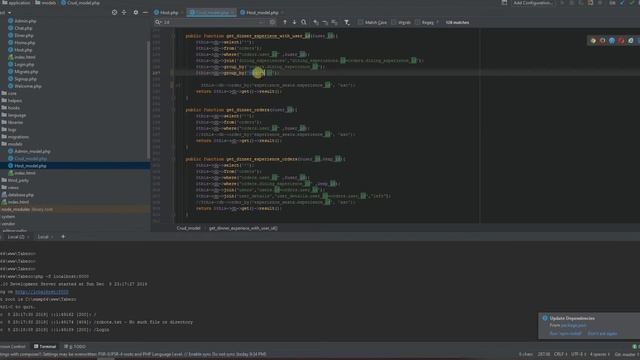Open Diner.php in the project tree
The image size is (640, 360).
21,36
